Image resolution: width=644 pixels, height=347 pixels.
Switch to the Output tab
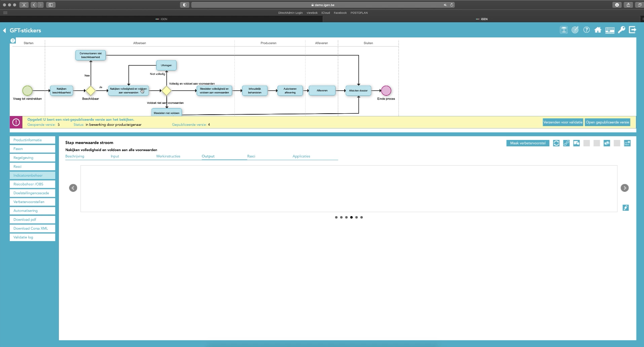[x=208, y=156]
